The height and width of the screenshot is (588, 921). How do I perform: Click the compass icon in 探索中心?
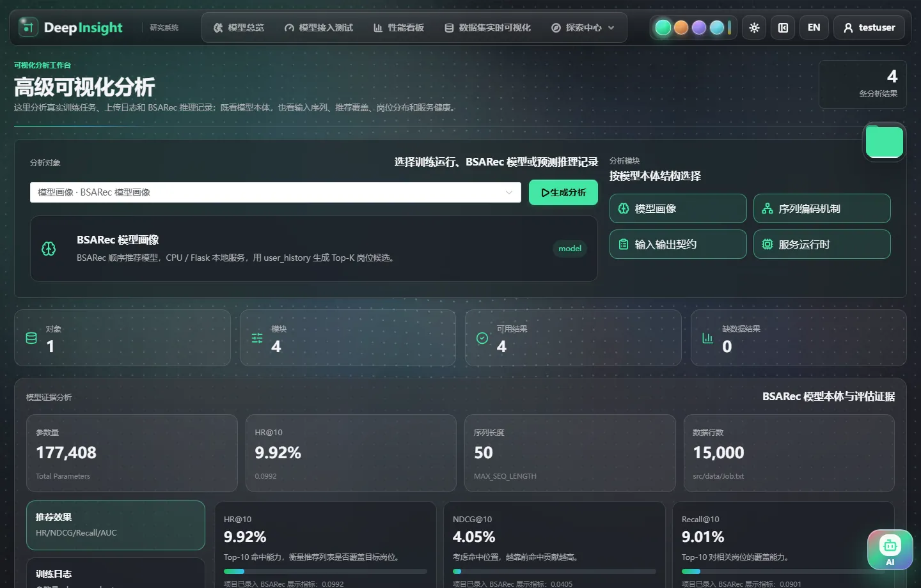point(556,27)
